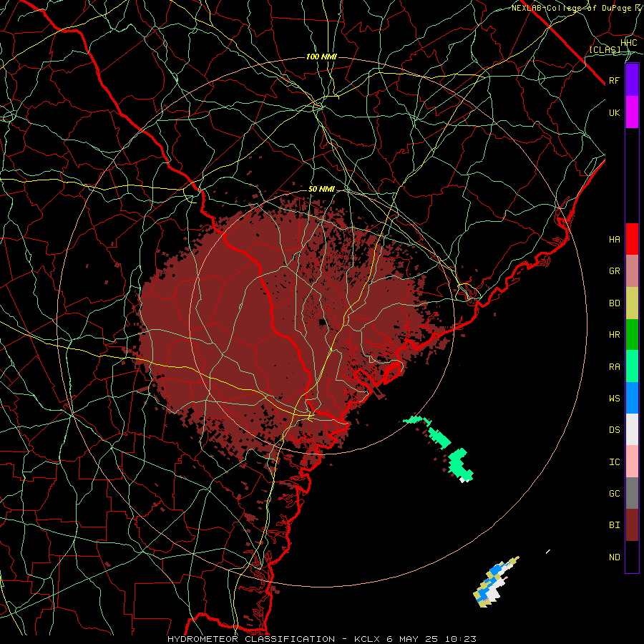Click the "ND" legend text label
644x644 pixels.
(615, 557)
